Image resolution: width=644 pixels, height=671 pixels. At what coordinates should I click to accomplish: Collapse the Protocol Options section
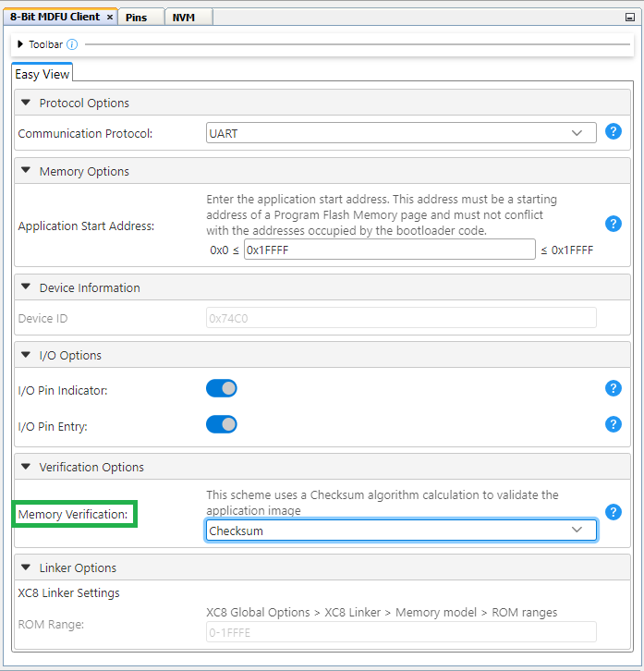(26, 103)
